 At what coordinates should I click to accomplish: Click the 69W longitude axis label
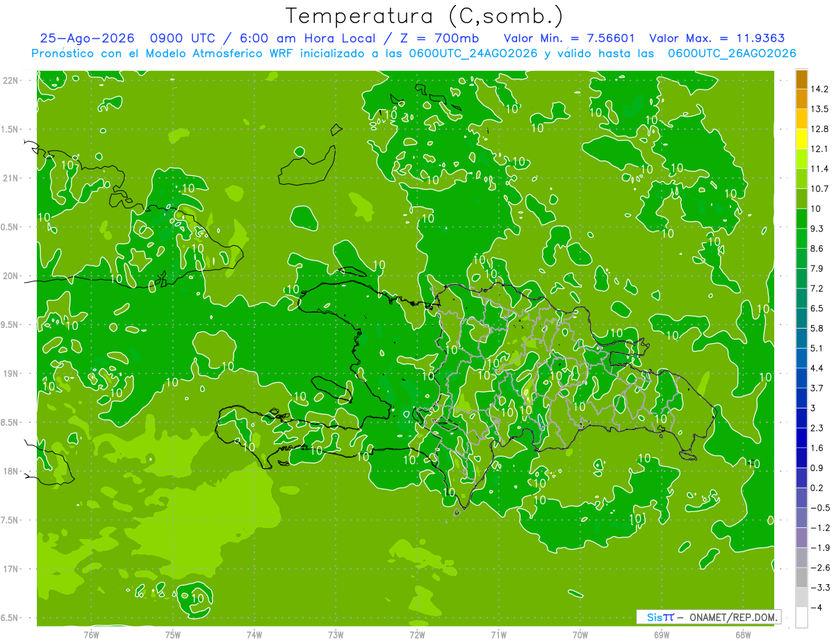662,634
